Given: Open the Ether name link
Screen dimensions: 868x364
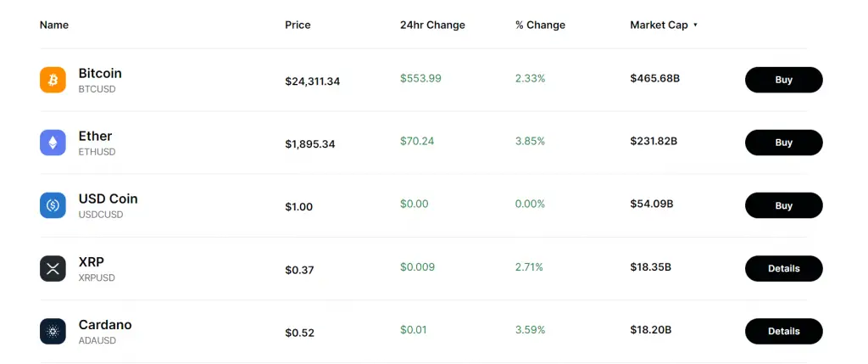Looking at the screenshot, I should [x=95, y=136].
